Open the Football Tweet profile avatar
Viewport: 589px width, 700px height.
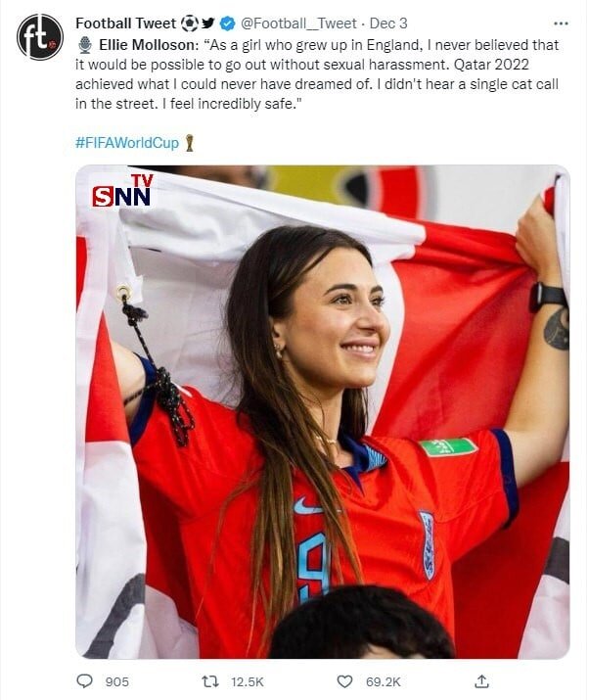click(x=40, y=36)
